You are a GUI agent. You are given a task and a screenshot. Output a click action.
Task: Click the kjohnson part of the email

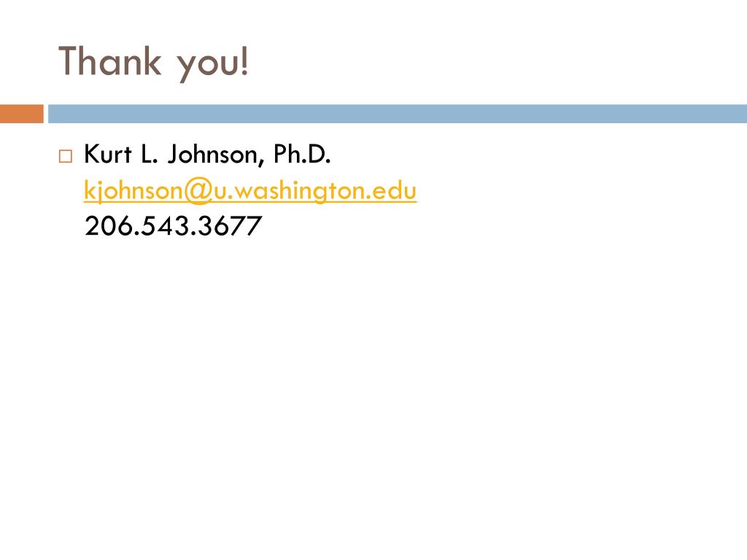(x=134, y=192)
